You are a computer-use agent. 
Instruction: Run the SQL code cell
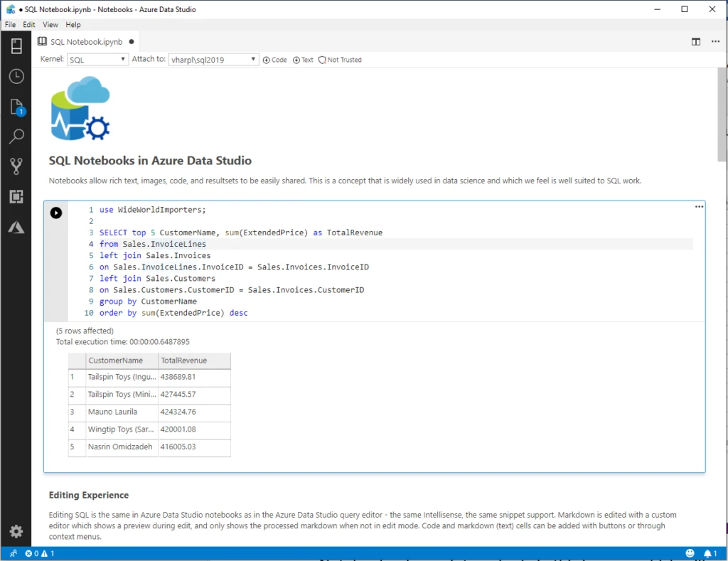[x=55, y=213]
